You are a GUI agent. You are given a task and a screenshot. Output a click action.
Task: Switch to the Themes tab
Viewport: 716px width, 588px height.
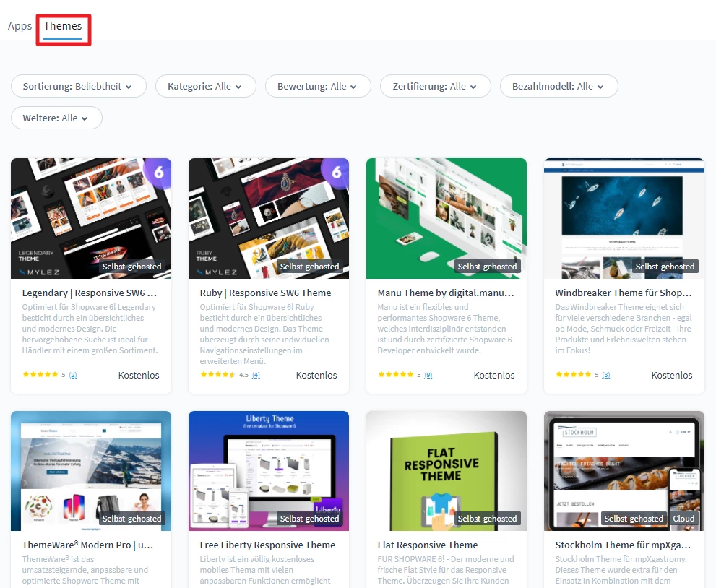pos(63,26)
